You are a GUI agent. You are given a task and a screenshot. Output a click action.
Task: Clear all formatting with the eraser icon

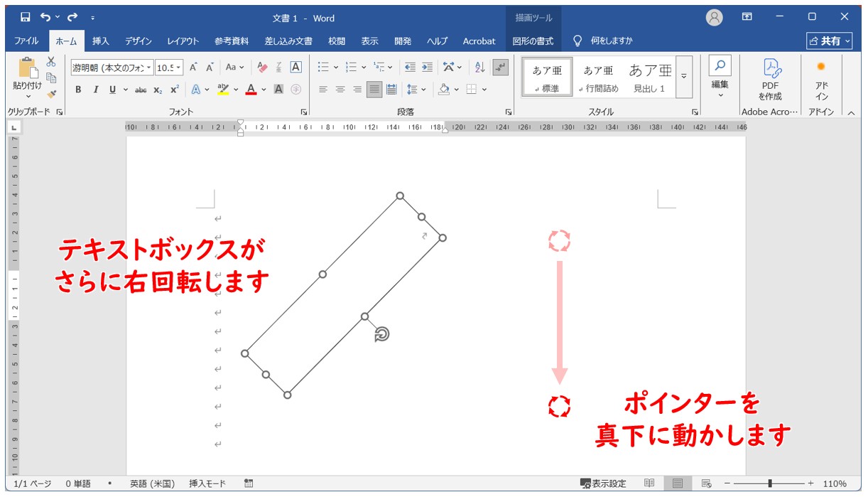click(x=262, y=68)
